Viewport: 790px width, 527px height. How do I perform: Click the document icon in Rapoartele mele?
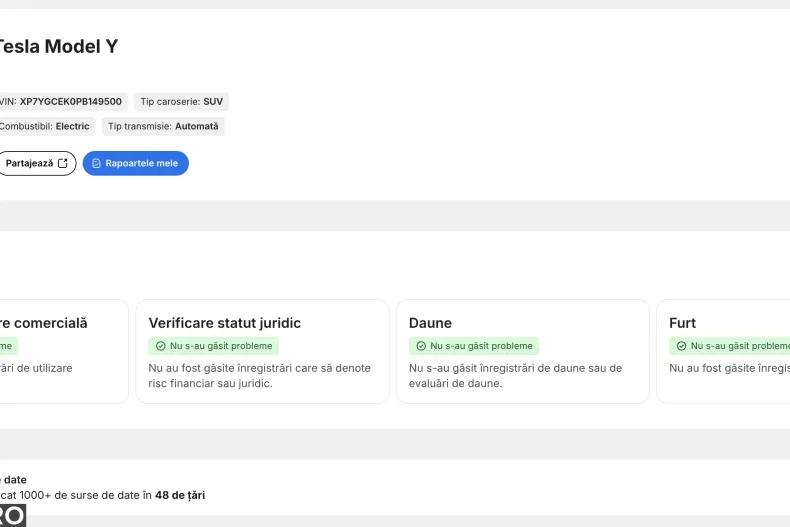click(96, 163)
